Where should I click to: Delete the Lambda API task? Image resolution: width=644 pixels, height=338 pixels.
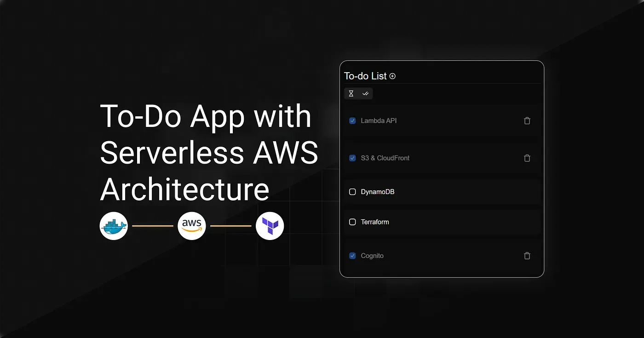[x=527, y=121]
